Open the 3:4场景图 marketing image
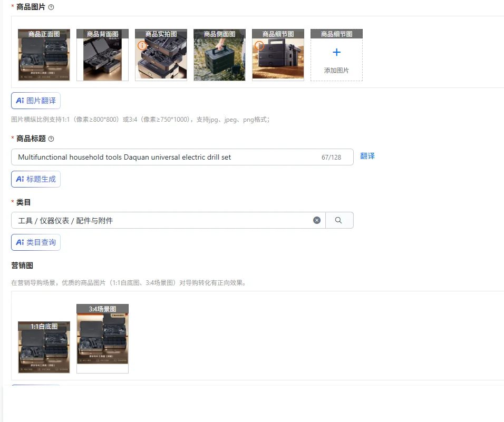 pyautogui.click(x=102, y=339)
